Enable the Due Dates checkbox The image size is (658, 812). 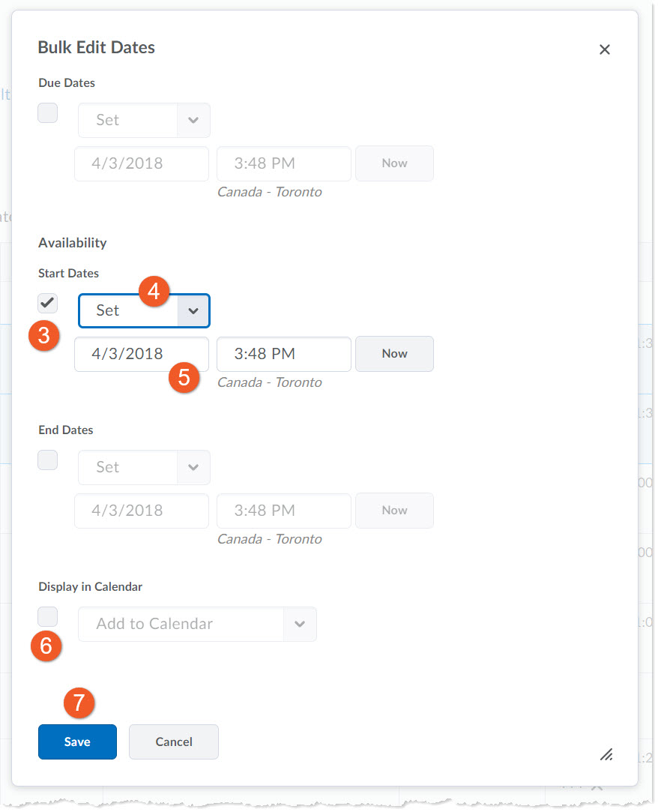(48, 113)
